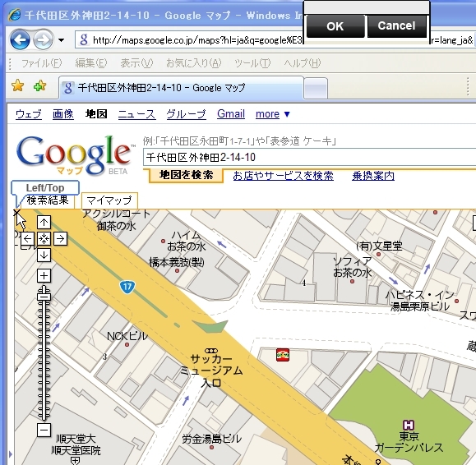Open the ファイル(F) menu

coord(41,63)
